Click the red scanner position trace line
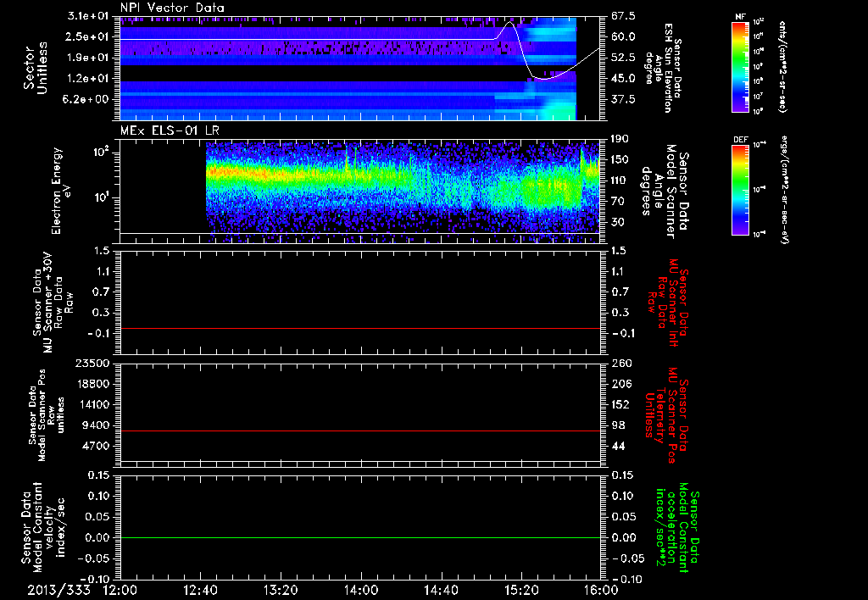This screenshot has width=868, height=600. click(360, 431)
